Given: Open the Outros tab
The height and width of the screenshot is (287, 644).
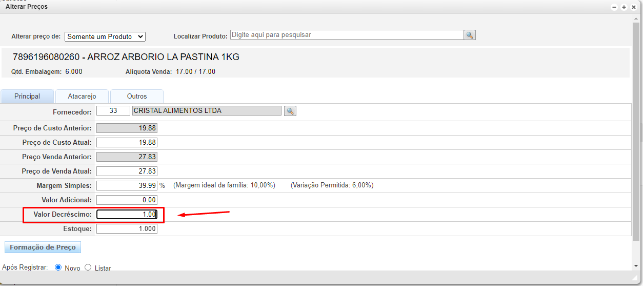Looking at the screenshot, I should tap(137, 97).
